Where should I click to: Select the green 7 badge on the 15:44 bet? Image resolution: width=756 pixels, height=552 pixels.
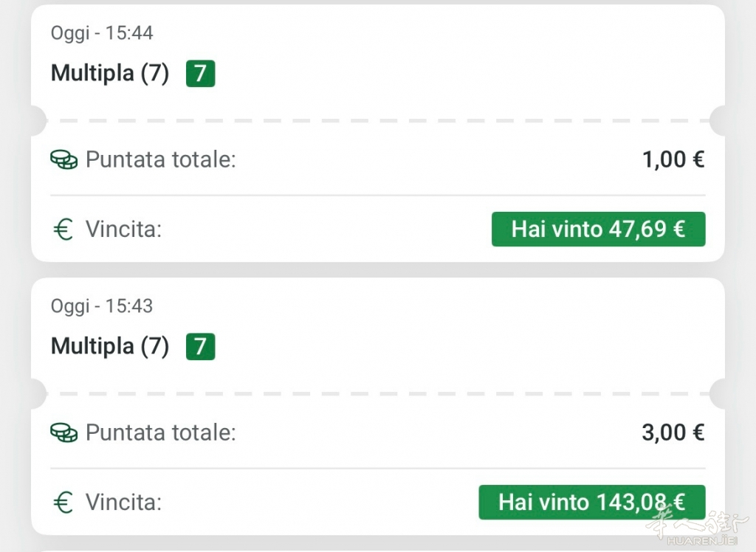[200, 73]
